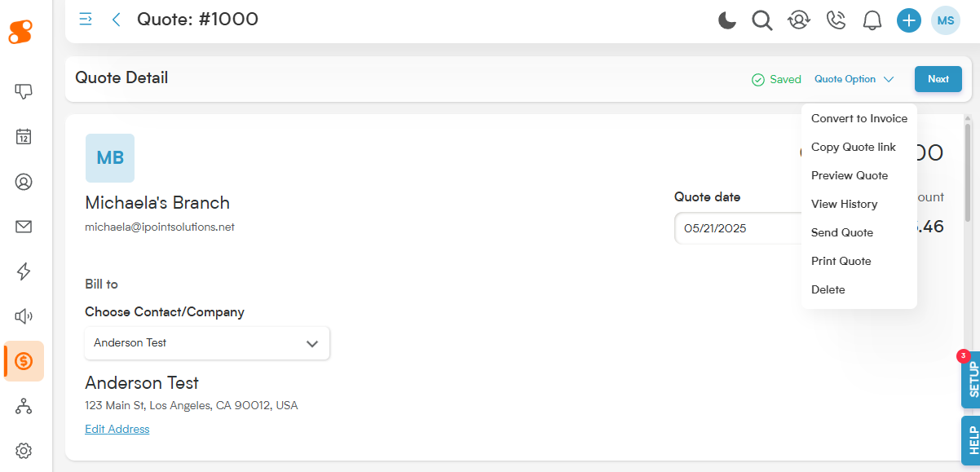Viewport: 980px width, 472px height.
Task: Open the lightning bolt automation icon
Action: click(24, 271)
